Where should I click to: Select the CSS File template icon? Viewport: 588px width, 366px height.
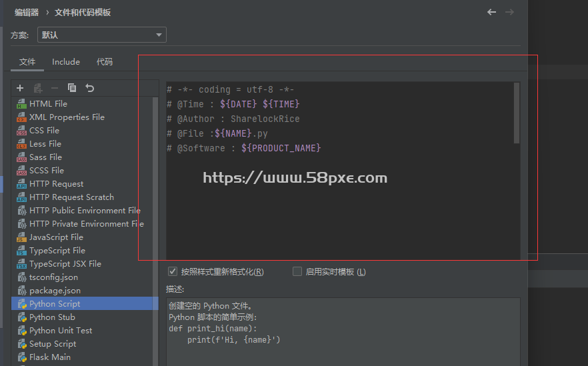tap(22, 131)
